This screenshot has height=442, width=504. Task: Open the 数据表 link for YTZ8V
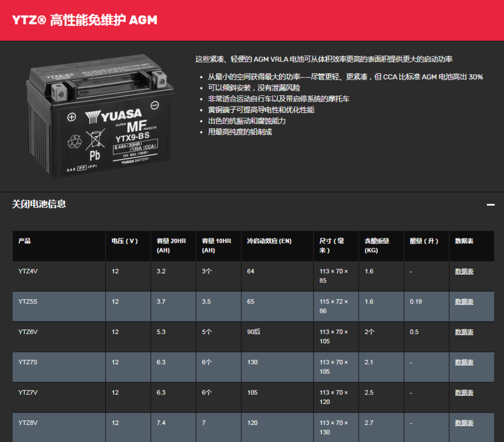(464, 423)
